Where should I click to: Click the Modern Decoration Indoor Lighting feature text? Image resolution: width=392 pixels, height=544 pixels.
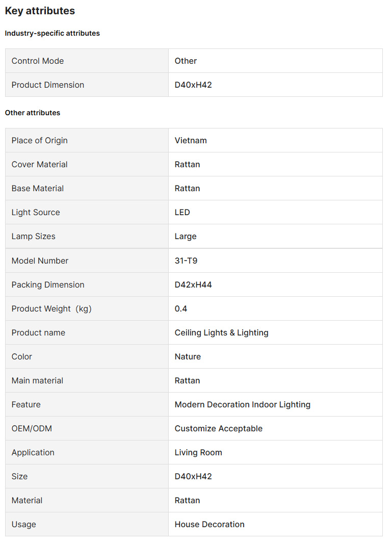pyautogui.click(x=242, y=404)
